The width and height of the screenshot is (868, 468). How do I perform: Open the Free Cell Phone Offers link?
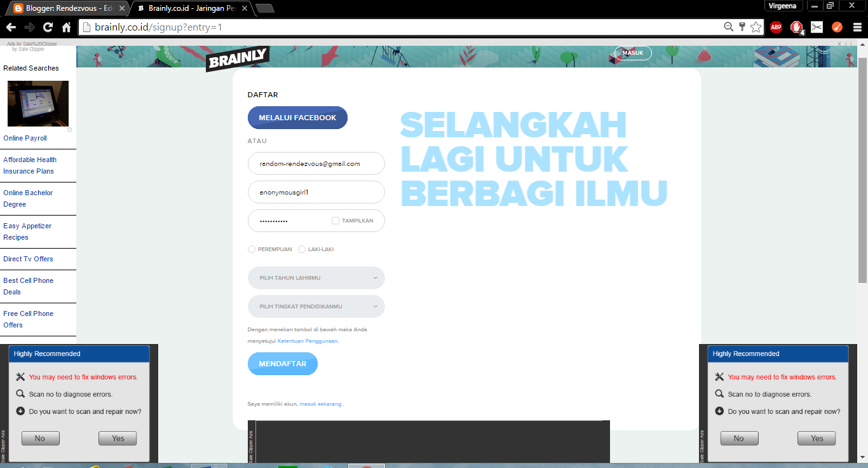[x=28, y=319]
